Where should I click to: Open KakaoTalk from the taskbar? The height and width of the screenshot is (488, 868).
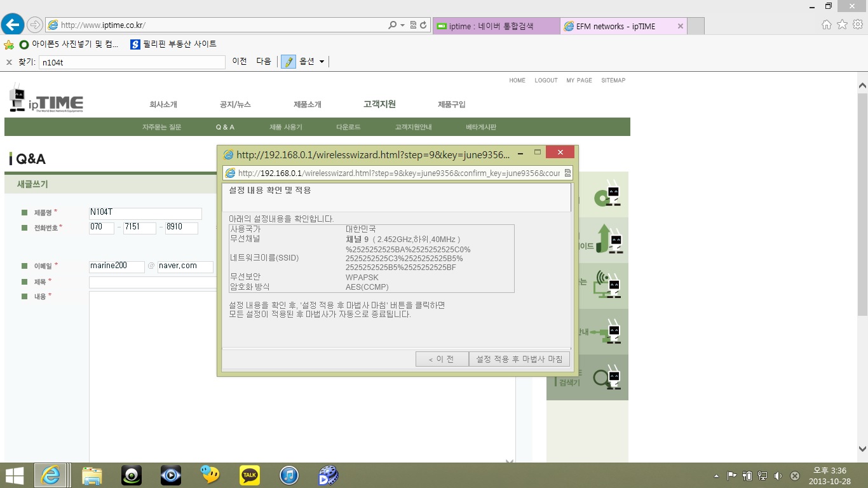click(x=249, y=475)
